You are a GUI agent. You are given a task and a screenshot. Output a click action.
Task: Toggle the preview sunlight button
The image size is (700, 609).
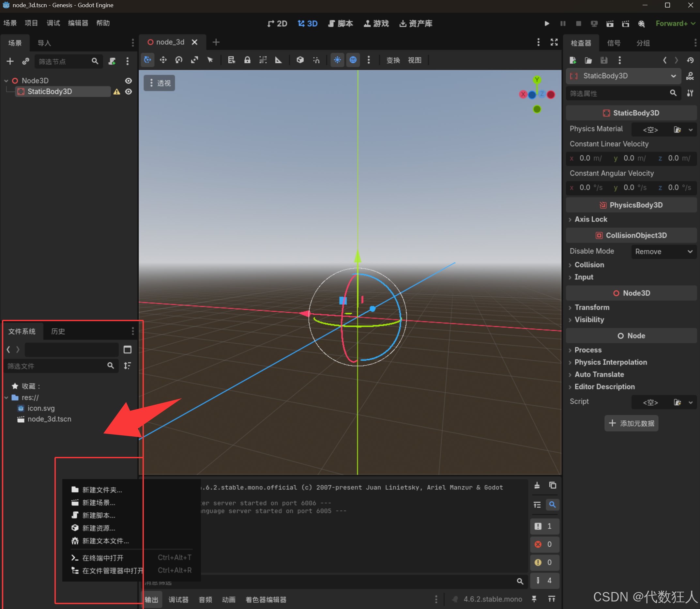click(337, 60)
